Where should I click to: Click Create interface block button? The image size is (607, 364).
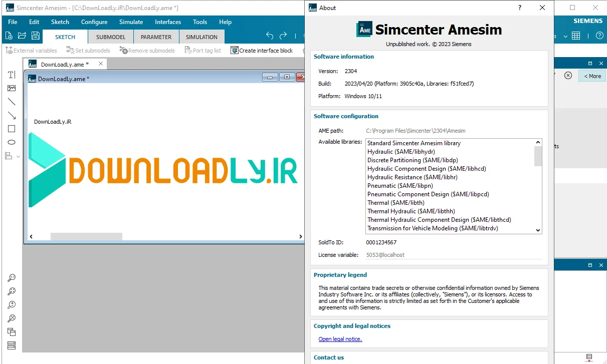(262, 51)
